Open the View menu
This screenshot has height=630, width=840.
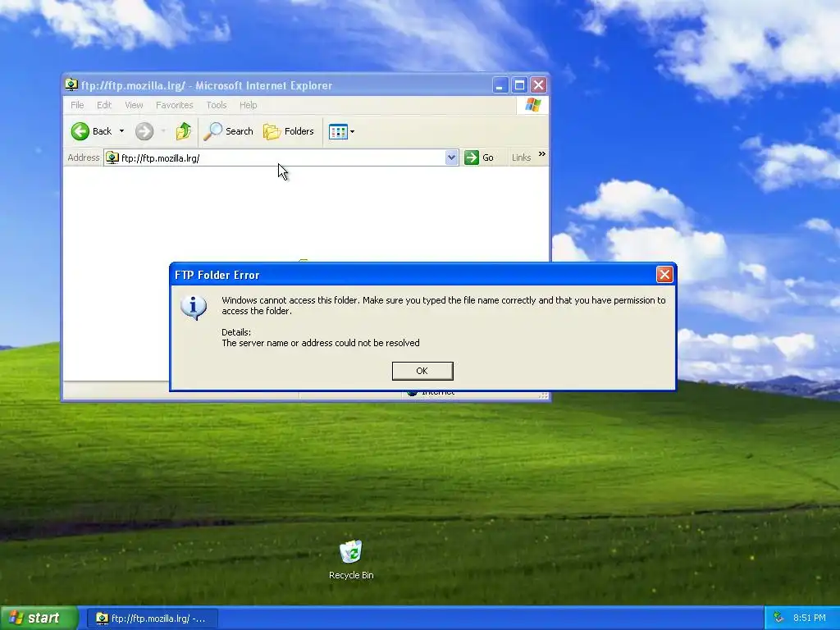134,105
